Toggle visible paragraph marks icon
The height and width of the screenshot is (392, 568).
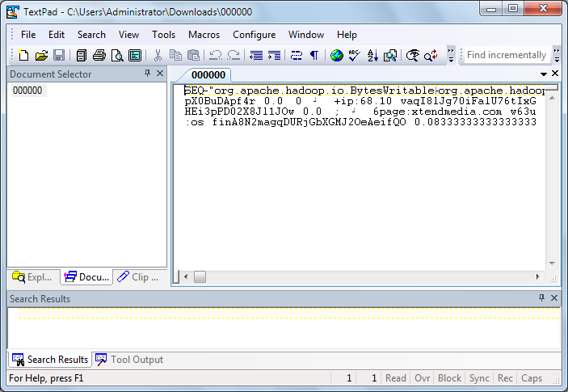(x=314, y=55)
